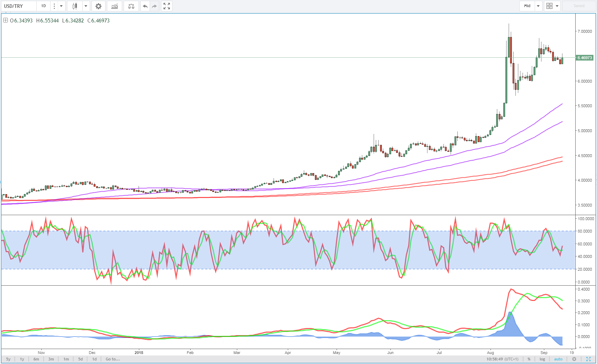Enter fullscreen mode with the arrows icon

tap(166, 6)
